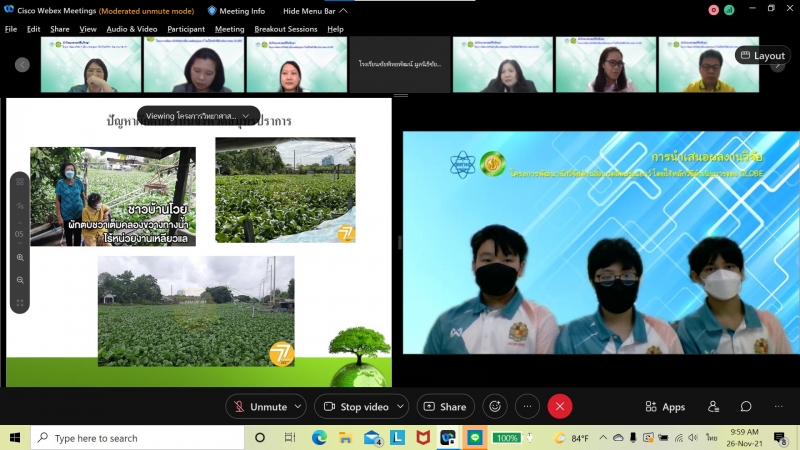
Task: End meeting with the red X button
Action: pyautogui.click(x=560, y=407)
